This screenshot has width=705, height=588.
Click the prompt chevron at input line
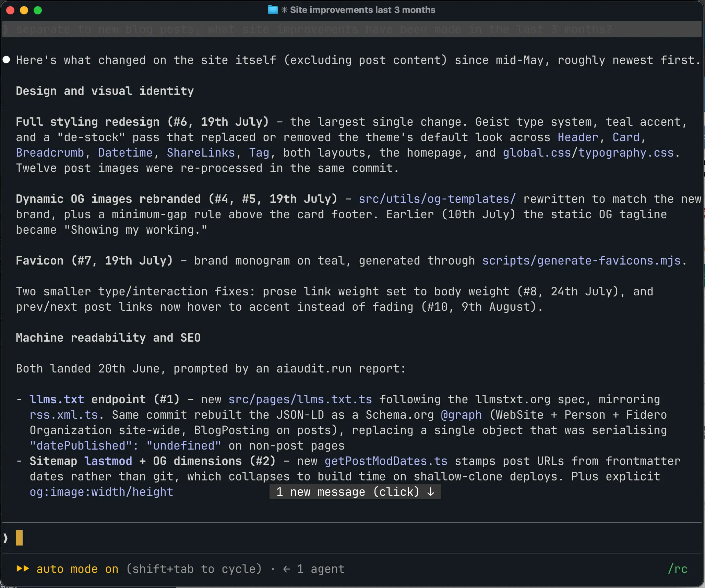click(x=5, y=538)
